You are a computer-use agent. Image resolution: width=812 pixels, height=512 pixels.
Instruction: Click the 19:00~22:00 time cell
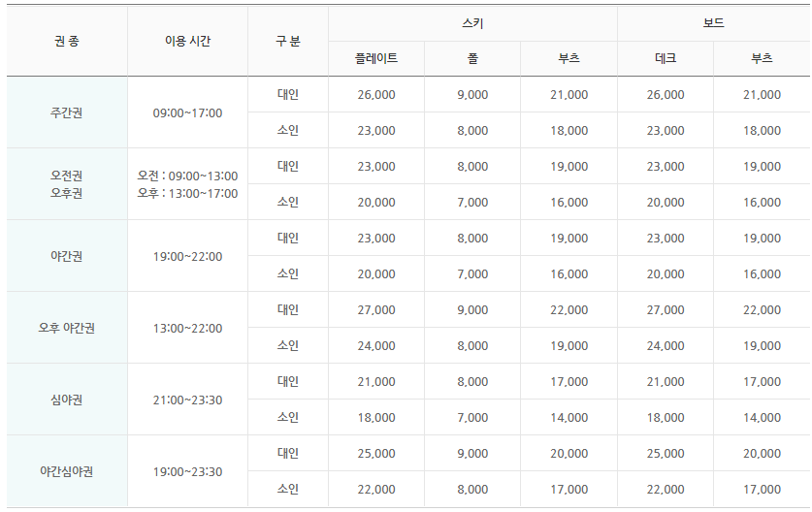click(187, 256)
